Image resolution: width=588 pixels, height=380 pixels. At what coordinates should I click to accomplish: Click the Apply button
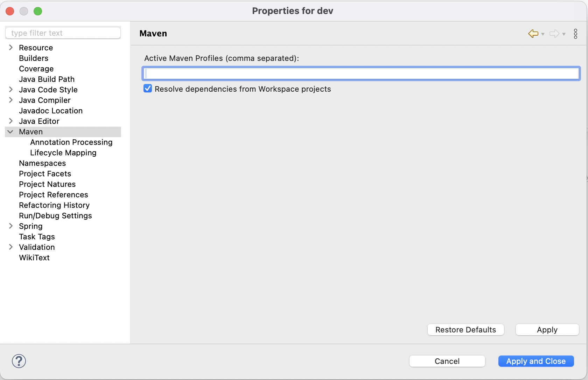(547, 330)
